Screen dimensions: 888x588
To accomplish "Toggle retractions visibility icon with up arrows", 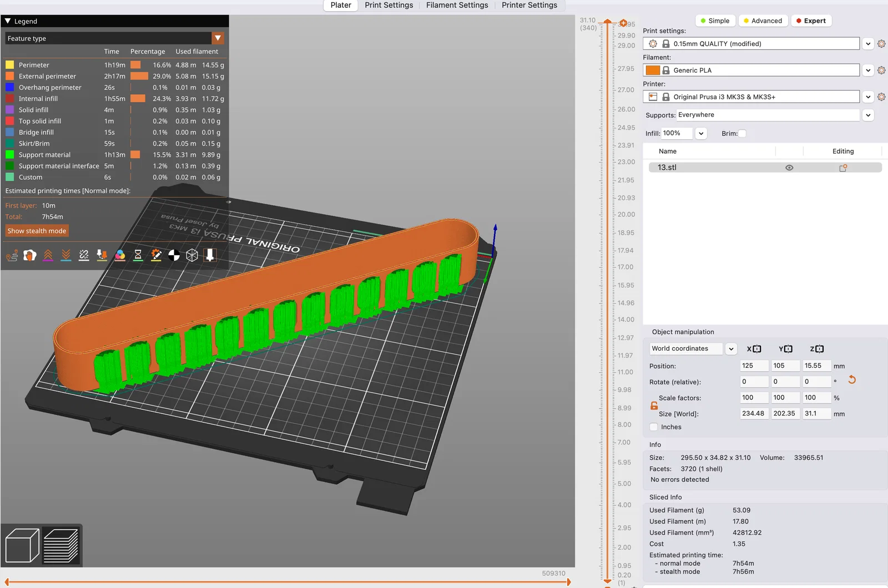I will point(48,255).
